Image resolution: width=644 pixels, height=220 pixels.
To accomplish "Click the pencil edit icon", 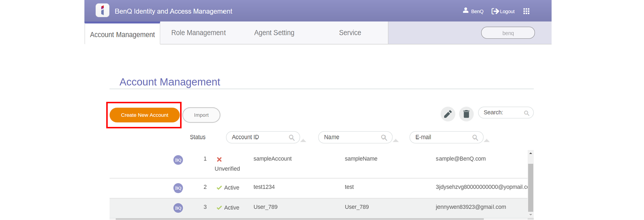I will click(x=448, y=114).
